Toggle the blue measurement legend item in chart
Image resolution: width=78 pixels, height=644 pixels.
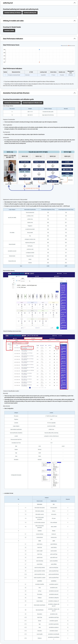[x=64, y=45]
